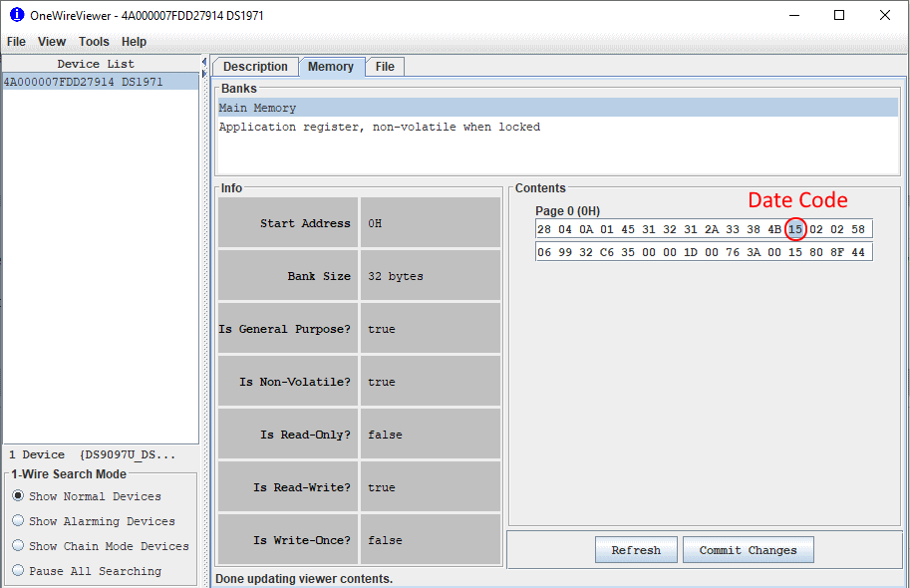Image resolution: width=910 pixels, height=588 pixels.
Task: Click the Is Read-Write? label cell
Action: pyautogui.click(x=288, y=487)
